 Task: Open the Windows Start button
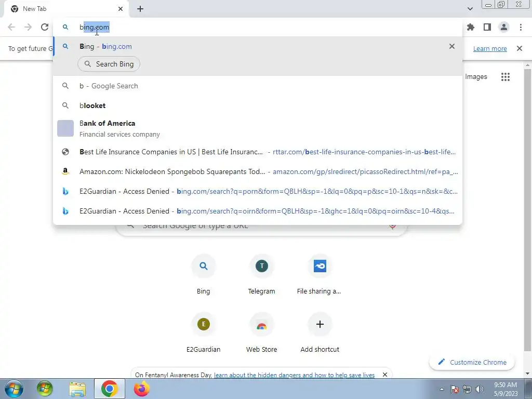coord(14,389)
